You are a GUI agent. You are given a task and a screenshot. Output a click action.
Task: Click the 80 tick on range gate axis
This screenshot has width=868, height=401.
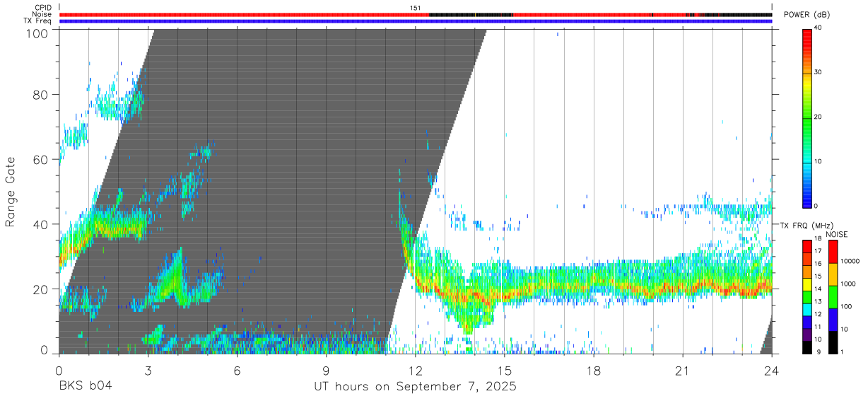[x=40, y=95]
